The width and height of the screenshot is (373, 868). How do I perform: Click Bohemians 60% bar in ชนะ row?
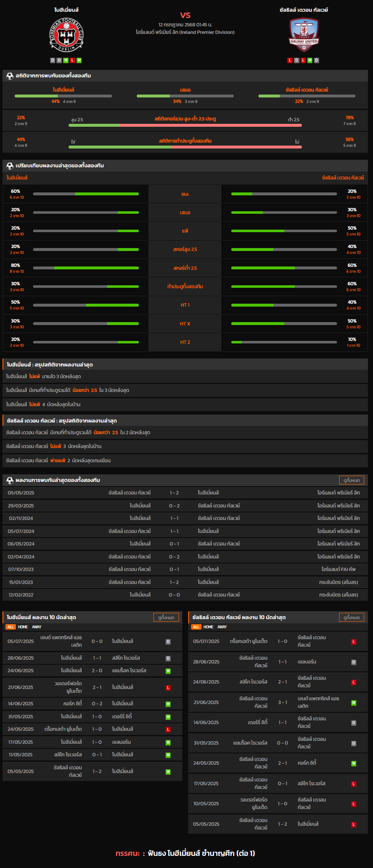86,194
